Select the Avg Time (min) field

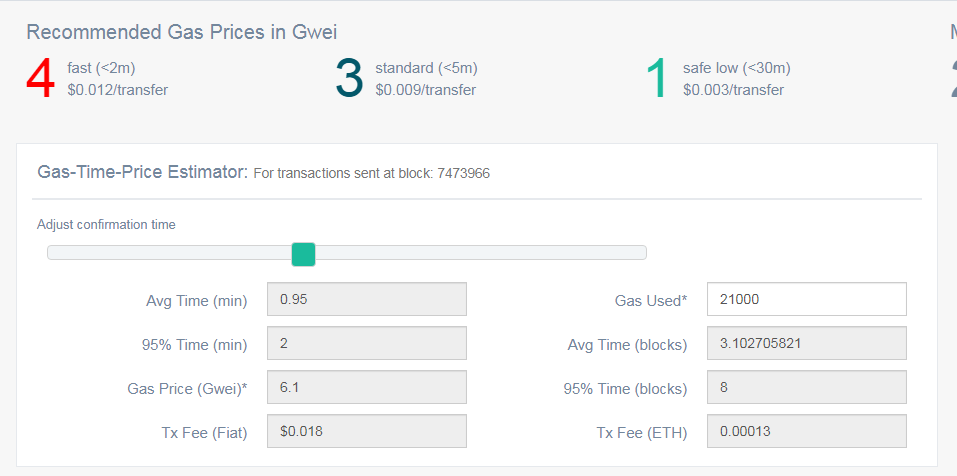point(366,299)
